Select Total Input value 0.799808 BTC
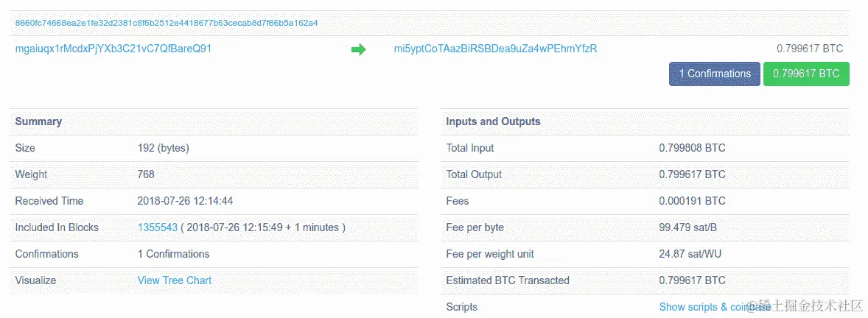868x318 pixels. [692, 148]
